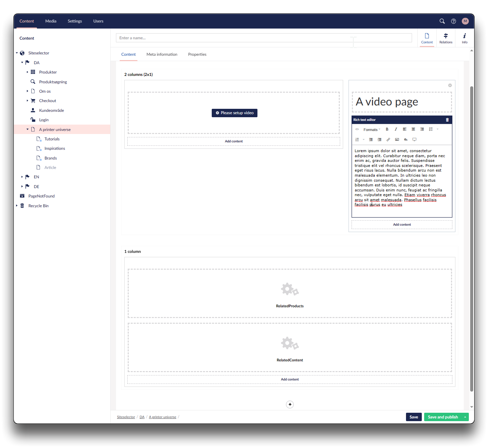
Task: Open the search magnifier in top bar
Action: (x=442, y=21)
